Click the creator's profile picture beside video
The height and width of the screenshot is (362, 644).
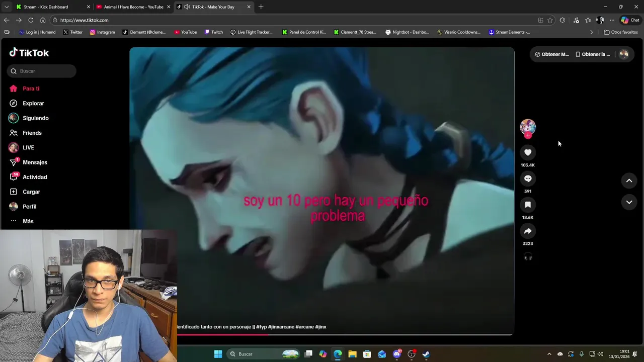point(528,126)
